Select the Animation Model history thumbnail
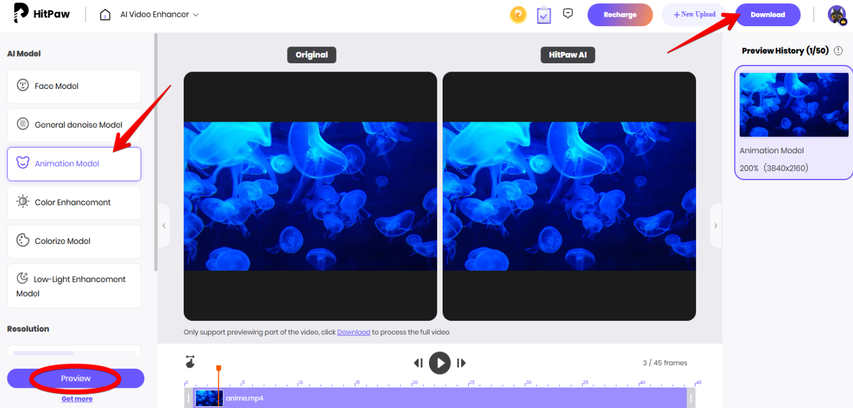Screen dimensions: 853x408 point(794,104)
